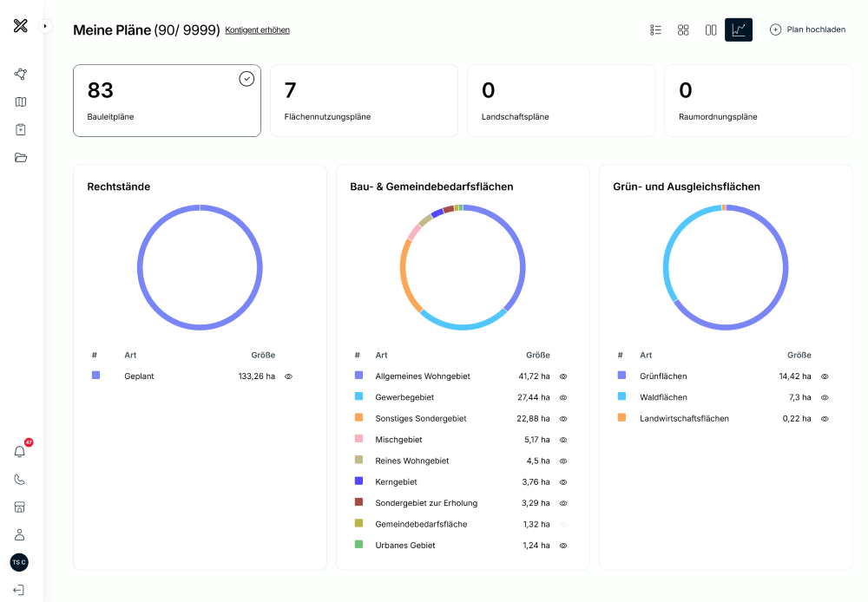This screenshot has width=868, height=602.
Task: Select the 0 Landschaftspläne card
Action: click(561, 101)
